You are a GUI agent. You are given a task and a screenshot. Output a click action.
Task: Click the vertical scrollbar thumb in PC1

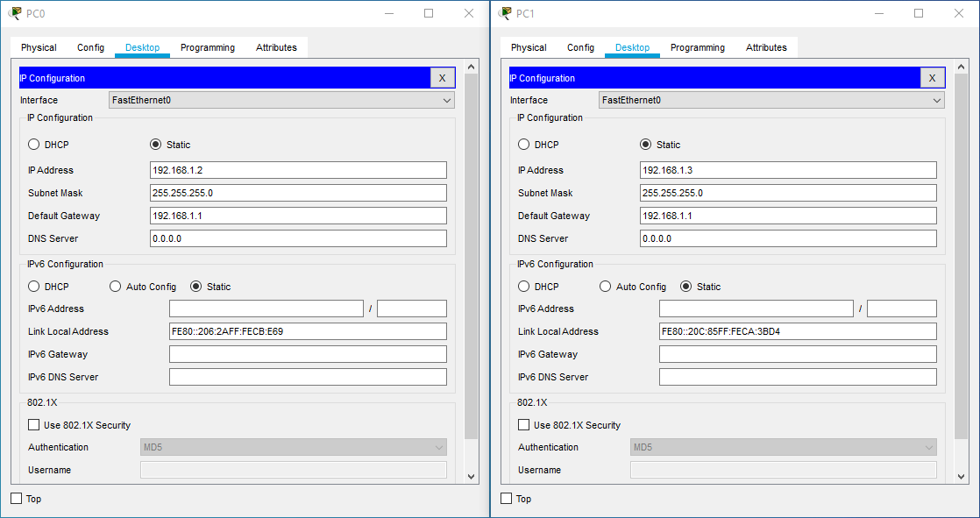pyautogui.click(x=962, y=256)
